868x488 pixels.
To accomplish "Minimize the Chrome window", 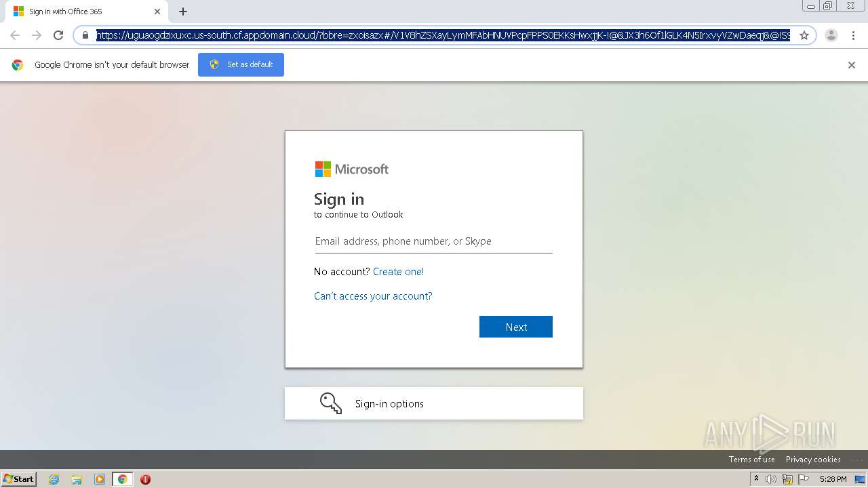I will point(811,6).
